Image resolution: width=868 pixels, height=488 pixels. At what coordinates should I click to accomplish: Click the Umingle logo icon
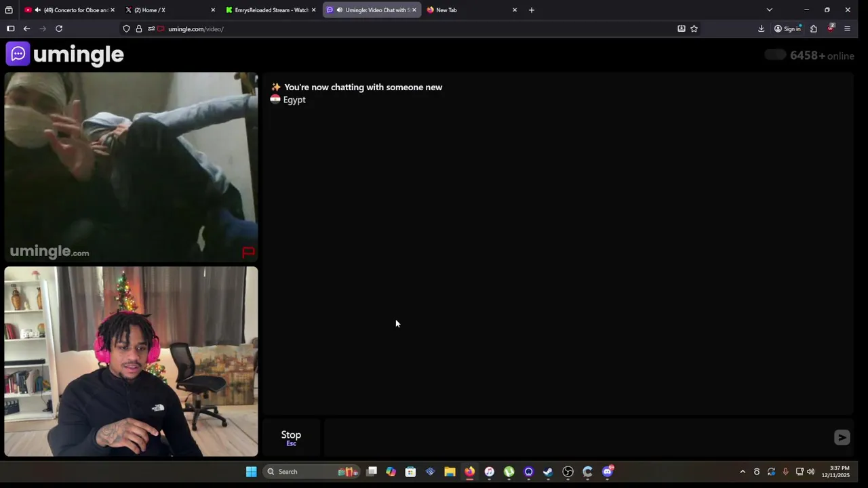(x=18, y=54)
